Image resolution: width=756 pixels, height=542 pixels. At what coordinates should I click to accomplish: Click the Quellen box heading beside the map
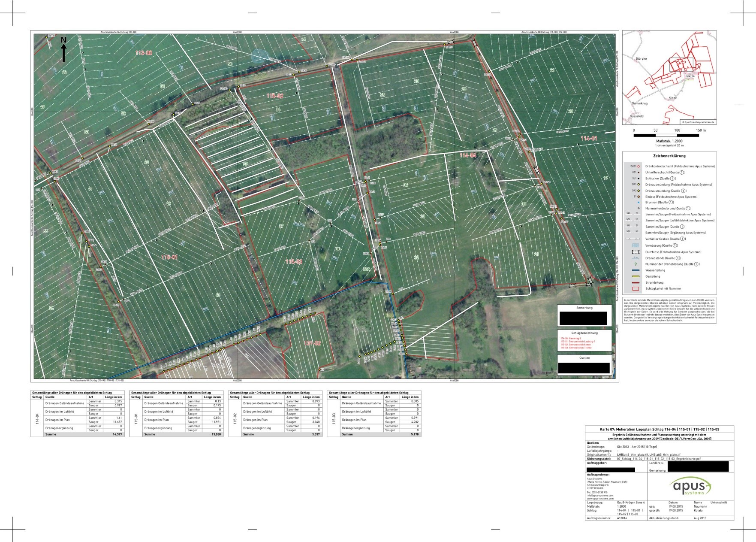(x=584, y=357)
